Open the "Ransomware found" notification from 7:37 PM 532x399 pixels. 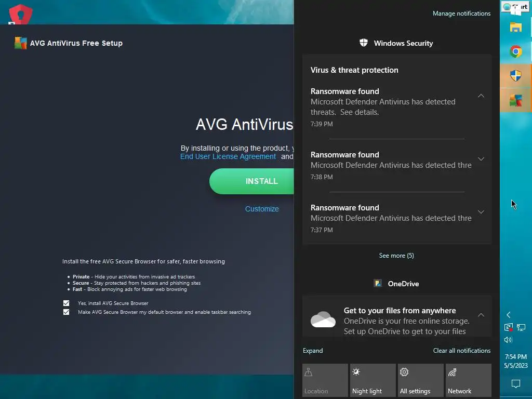(396, 218)
